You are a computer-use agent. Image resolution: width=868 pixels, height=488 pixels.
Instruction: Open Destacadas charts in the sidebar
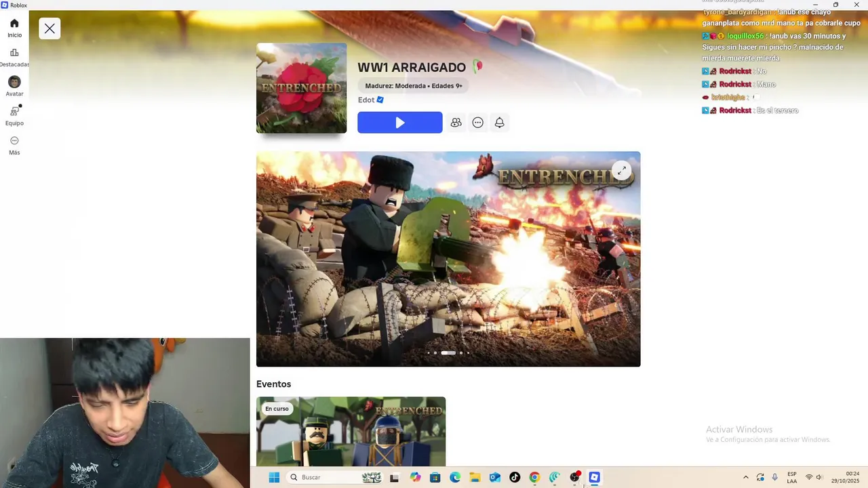[x=14, y=58]
